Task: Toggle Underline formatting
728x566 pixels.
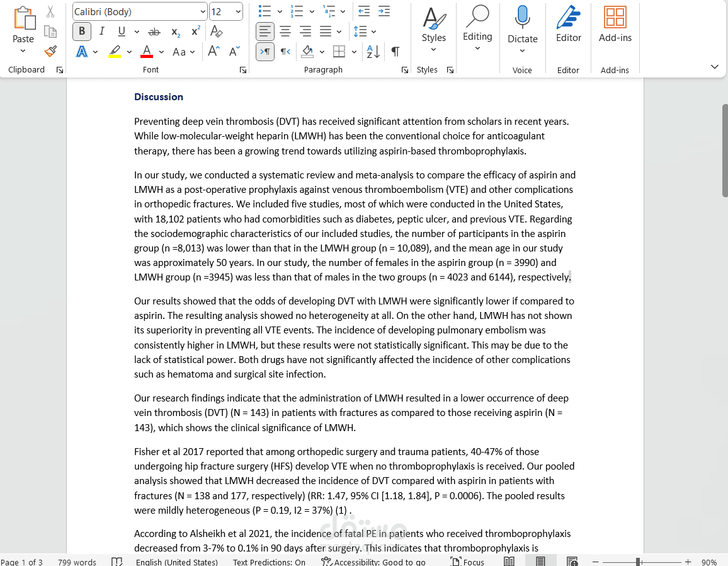Action: (122, 31)
